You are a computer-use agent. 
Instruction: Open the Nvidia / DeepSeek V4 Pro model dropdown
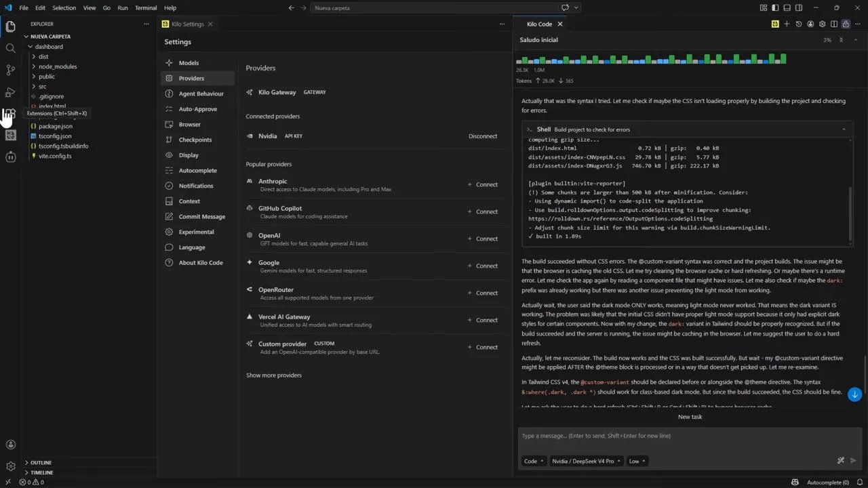pyautogui.click(x=586, y=461)
